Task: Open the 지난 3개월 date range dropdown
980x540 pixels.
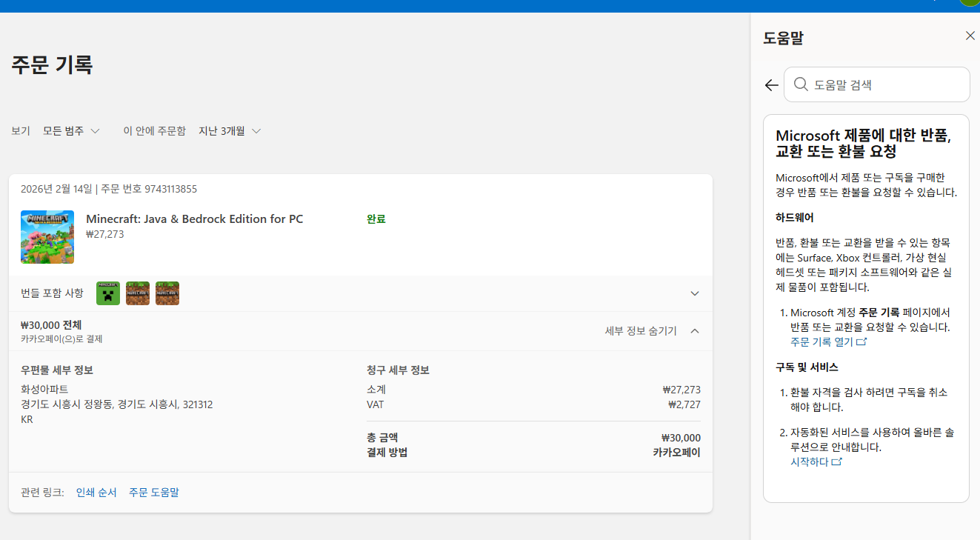Action: [x=230, y=131]
